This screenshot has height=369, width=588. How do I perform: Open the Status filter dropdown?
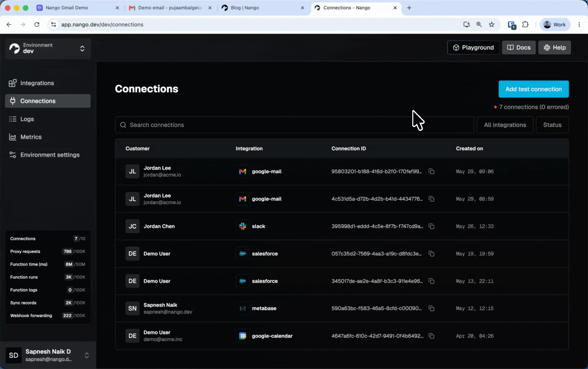tap(552, 125)
